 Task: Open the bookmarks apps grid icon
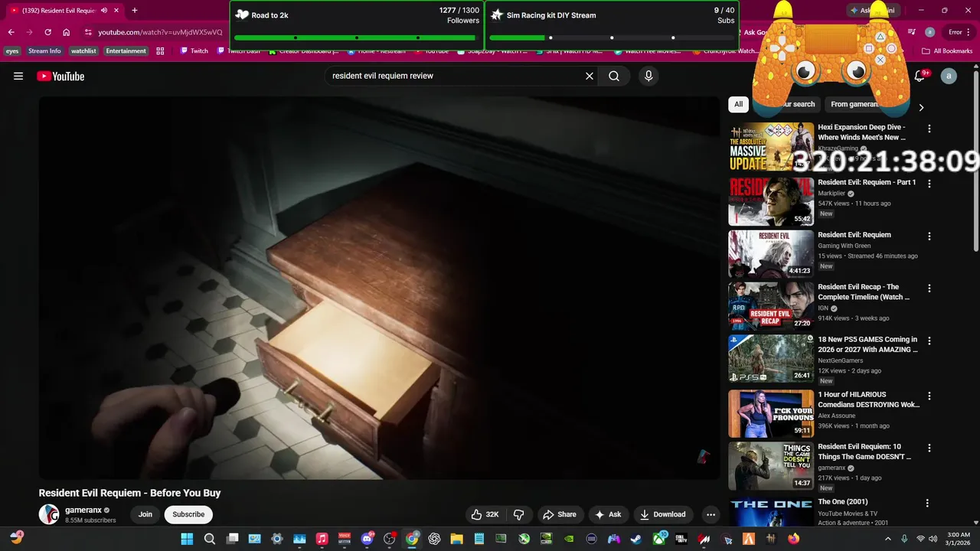(160, 51)
